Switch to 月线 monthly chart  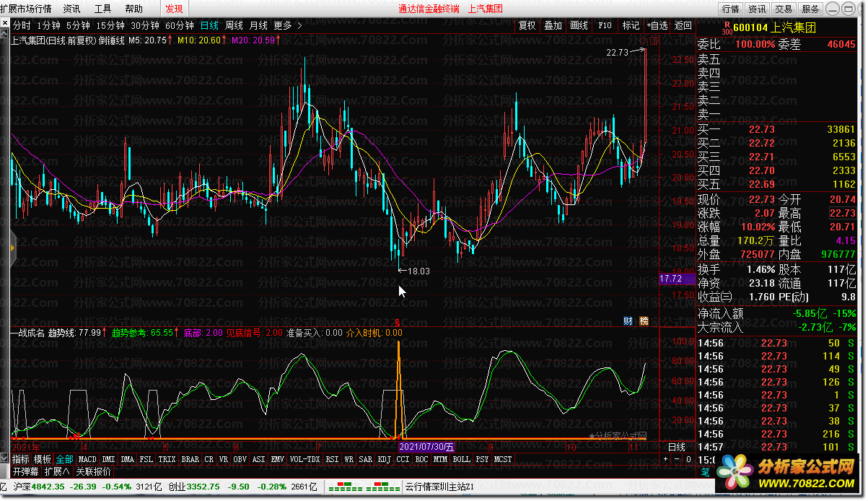tap(258, 25)
